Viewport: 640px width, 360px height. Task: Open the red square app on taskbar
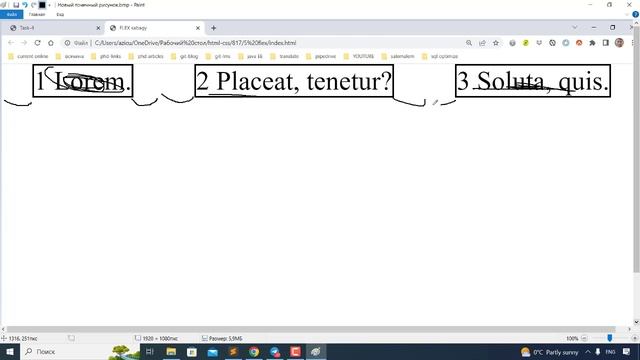296,351
